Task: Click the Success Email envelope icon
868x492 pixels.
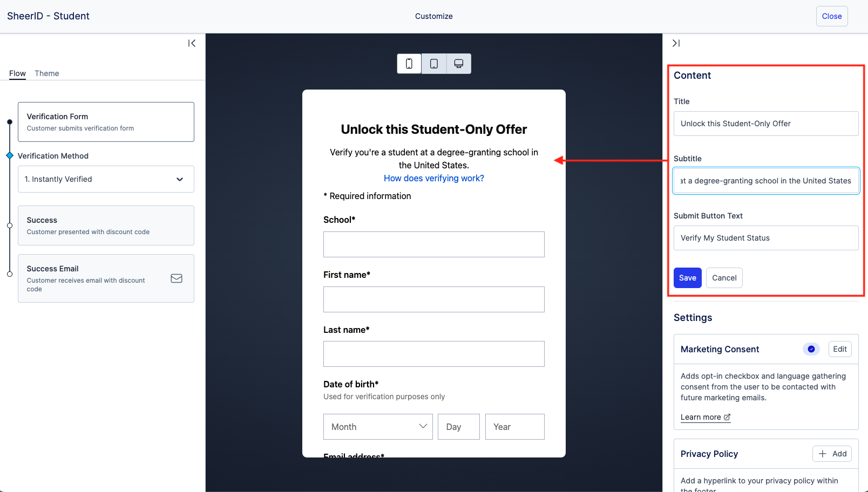Action: 177,278
